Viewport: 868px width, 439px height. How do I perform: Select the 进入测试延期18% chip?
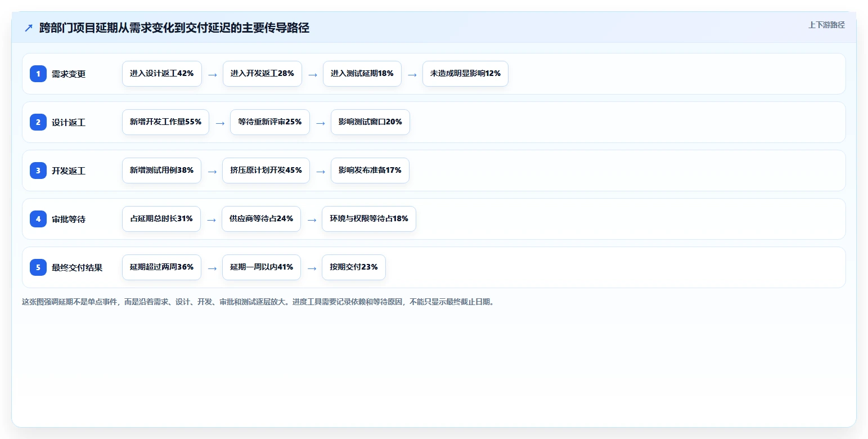point(362,74)
